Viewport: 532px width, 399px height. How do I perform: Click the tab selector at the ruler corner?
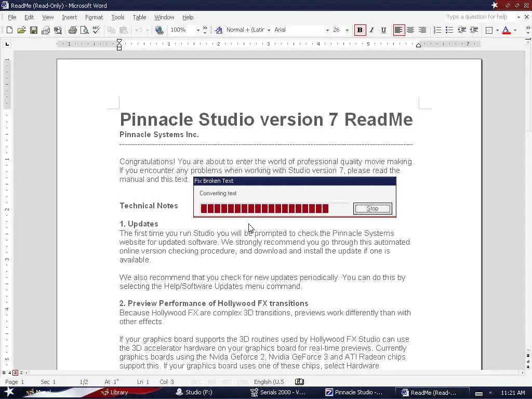7,44
